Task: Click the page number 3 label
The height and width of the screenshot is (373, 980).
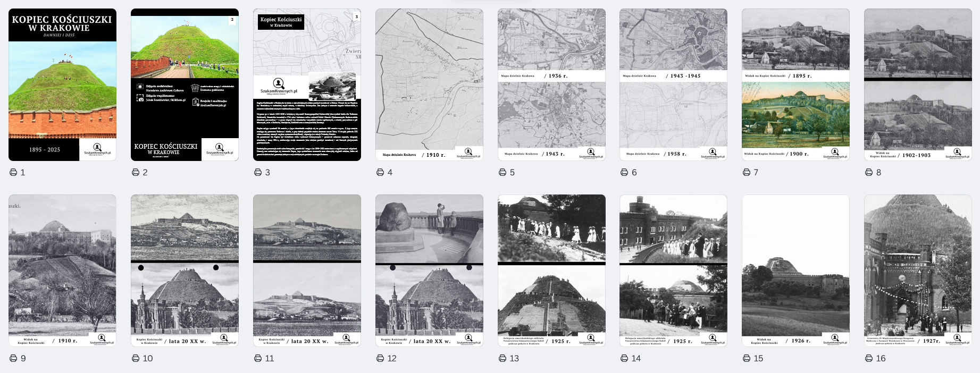Action: pyautogui.click(x=267, y=172)
